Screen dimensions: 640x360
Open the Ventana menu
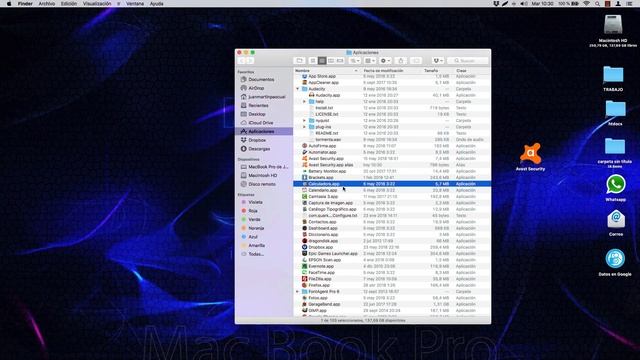click(135, 4)
